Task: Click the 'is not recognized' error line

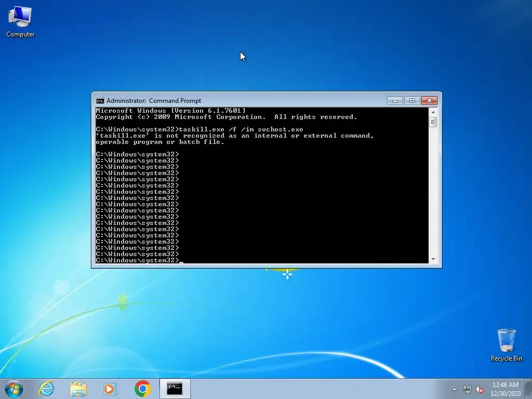Action: tap(235, 136)
